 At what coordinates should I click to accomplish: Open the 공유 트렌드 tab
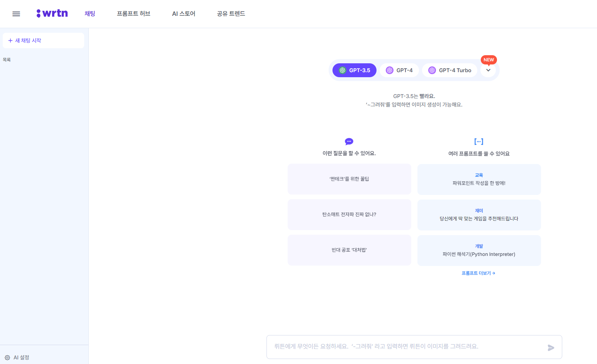pos(231,14)
